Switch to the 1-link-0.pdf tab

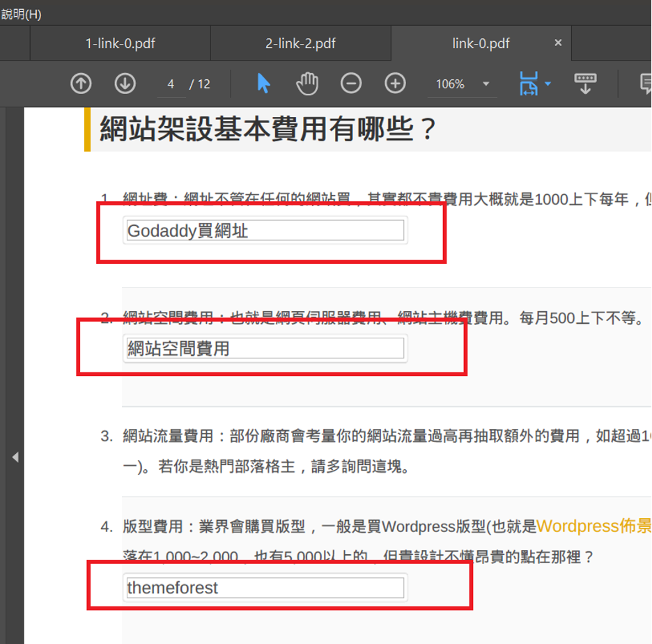[x=120, y=43]
